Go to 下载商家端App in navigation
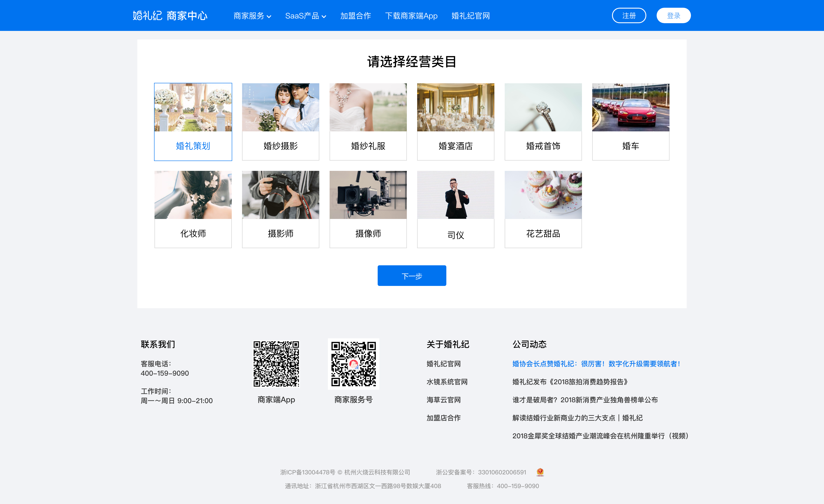Screen dimensions: 824x504 coord(411,16)
